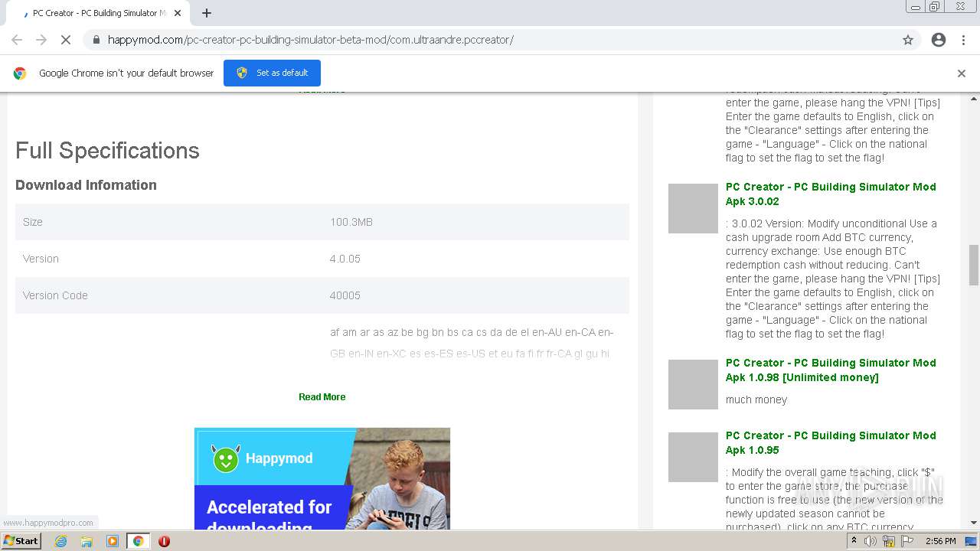Click the red Opera taskbar icon
The image size is (980, 551).
(x=164, y=541)
